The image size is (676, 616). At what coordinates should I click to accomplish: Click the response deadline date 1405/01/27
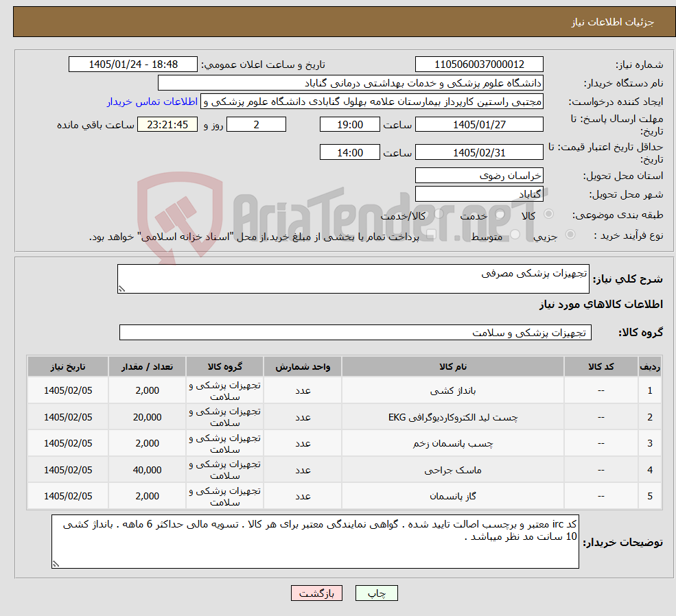tap(479, 124)
